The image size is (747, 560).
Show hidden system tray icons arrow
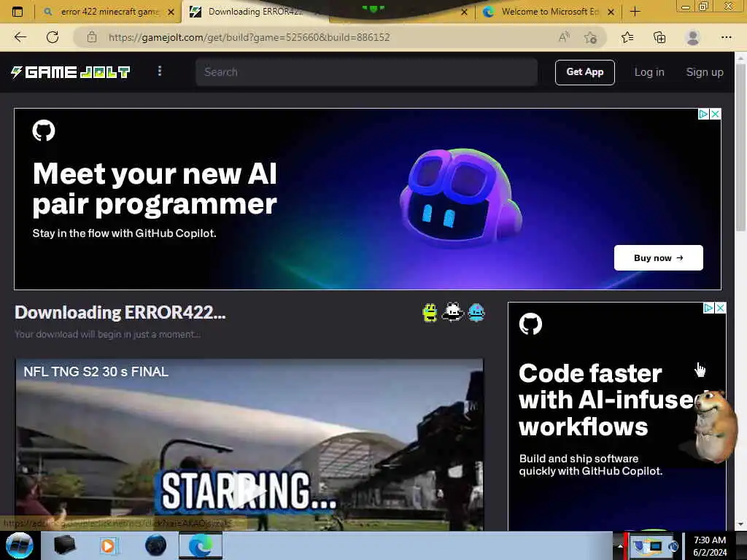point(620,546)
